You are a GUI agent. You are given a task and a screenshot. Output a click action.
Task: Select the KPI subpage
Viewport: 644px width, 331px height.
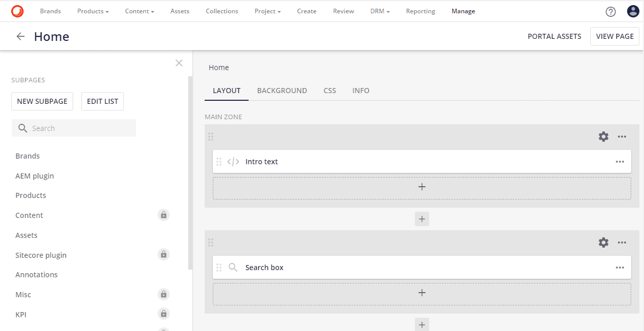21,315
